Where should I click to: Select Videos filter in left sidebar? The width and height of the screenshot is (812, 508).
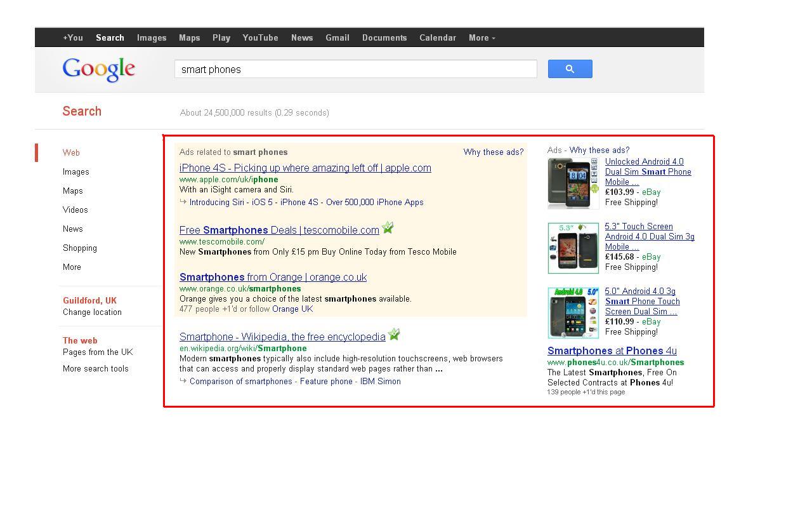point(75,210)
